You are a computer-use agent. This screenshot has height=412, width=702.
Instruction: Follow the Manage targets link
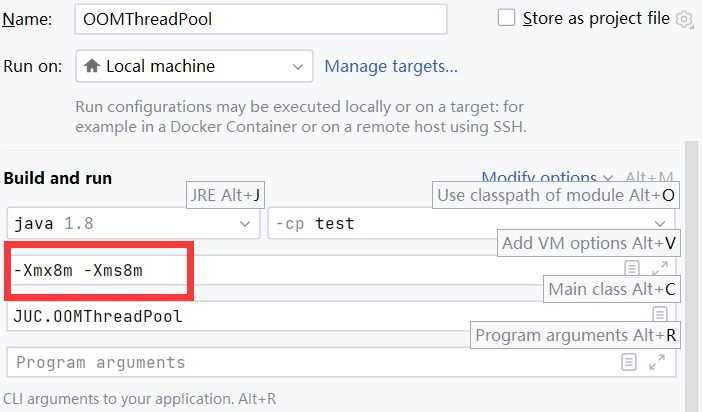pos(391,66)
